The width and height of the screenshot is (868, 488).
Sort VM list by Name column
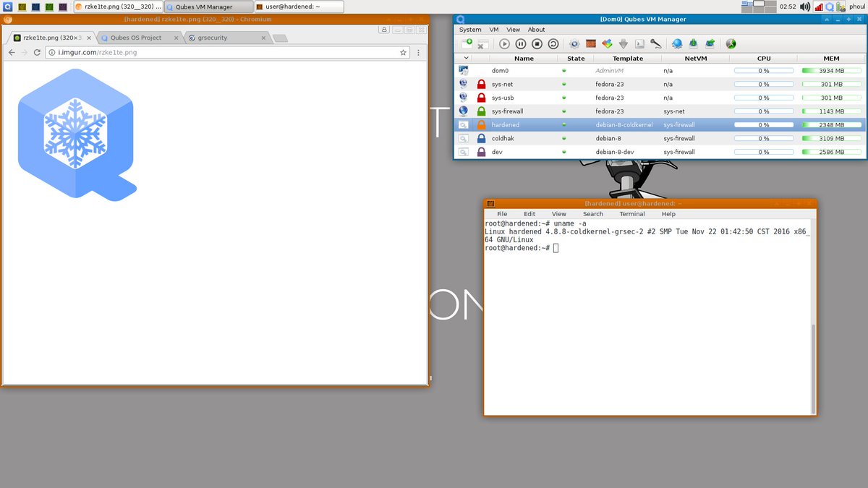pyautogui.click(x=524, y=59)
